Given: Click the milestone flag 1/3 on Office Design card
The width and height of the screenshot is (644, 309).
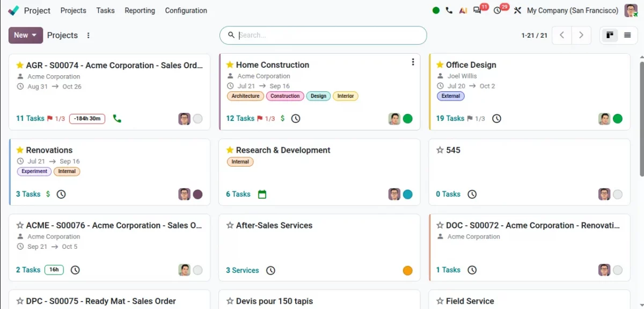Looking at the screenshot, I should click(x=476, y=119).
